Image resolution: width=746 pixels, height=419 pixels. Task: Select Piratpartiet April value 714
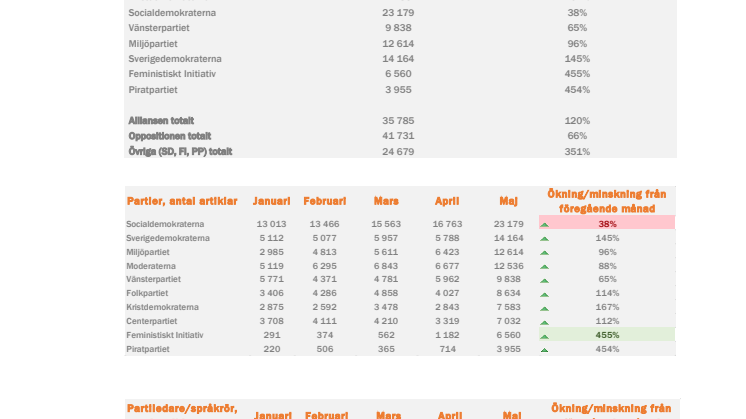click(447, 349)
